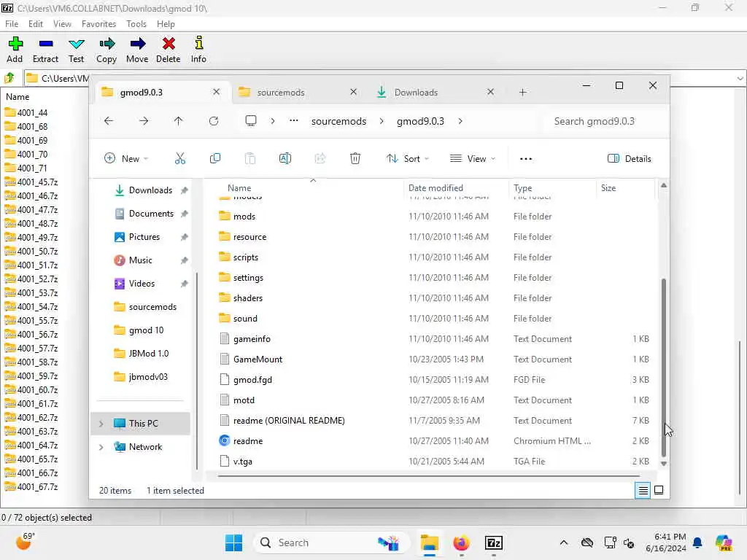Click the sourcemods breadcrumb in address bar

338,121
